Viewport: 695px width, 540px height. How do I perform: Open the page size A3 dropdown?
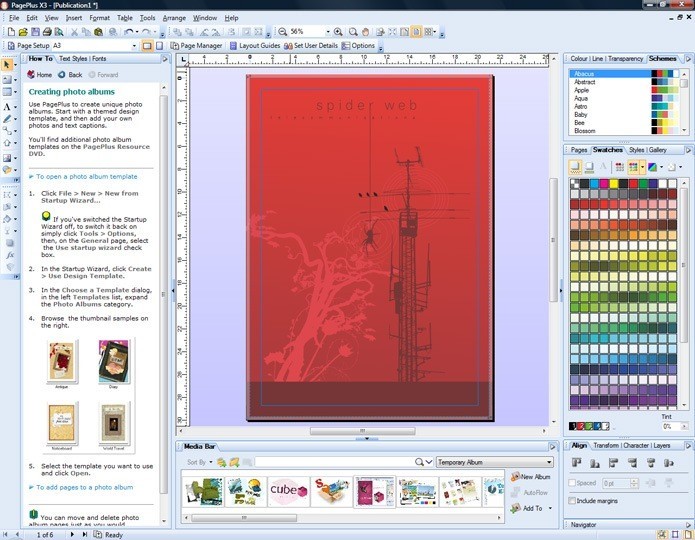tap(134, 46)
